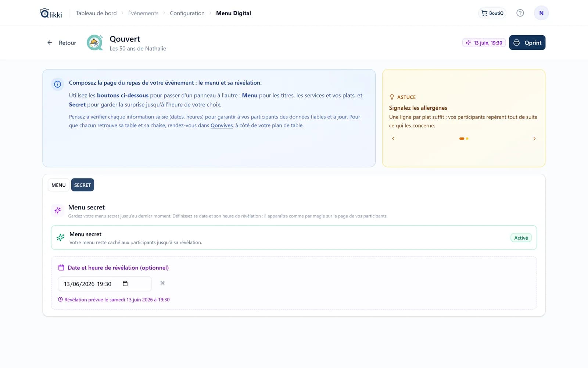
Task: Click the date field 13/06/2026 19:30
Action: tap(105, 284)
